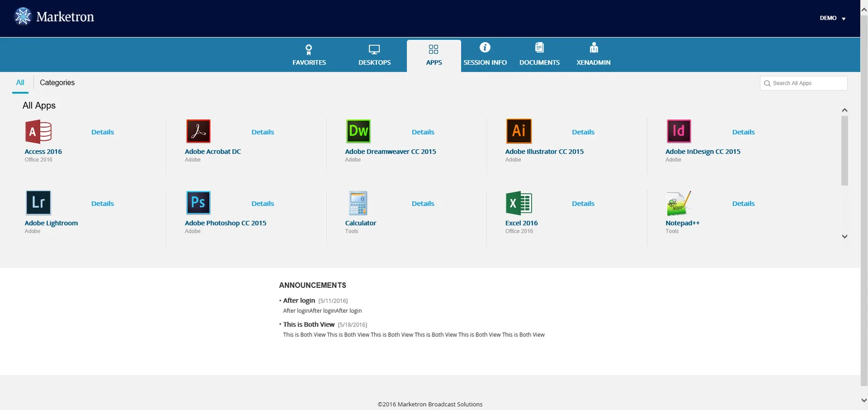The width and height of the screenshot is (868, 410).
Task: Switch to the Documents tab
Action: click(539, 55)
